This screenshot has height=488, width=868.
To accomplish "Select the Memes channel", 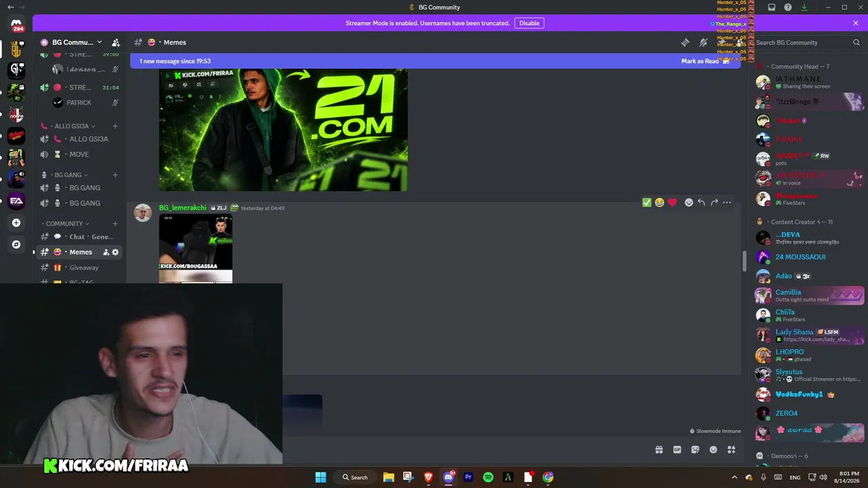I will pos(79,252).
